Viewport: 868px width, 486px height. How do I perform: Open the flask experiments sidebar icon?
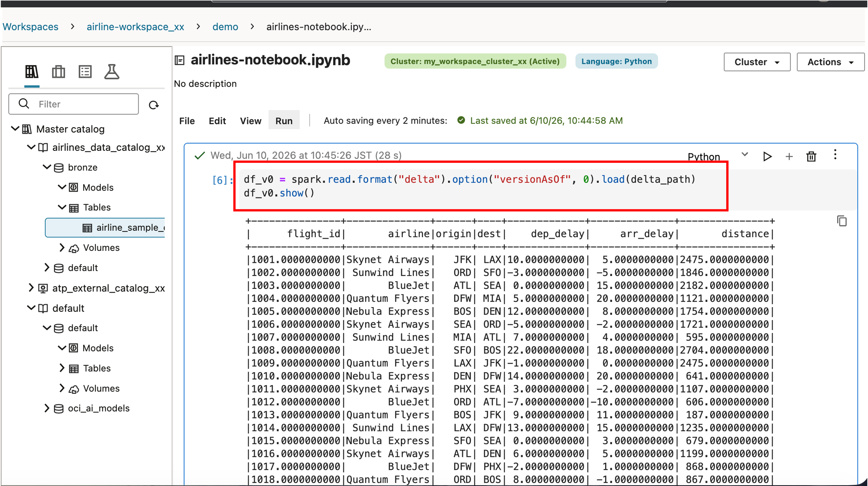coord(112,72)
